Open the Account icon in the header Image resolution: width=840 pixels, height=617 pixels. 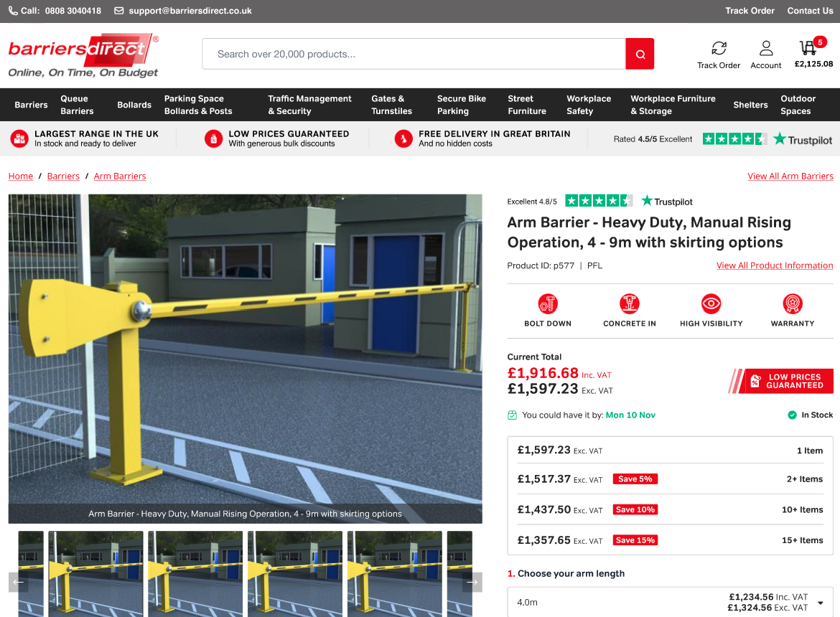point(765,50)
